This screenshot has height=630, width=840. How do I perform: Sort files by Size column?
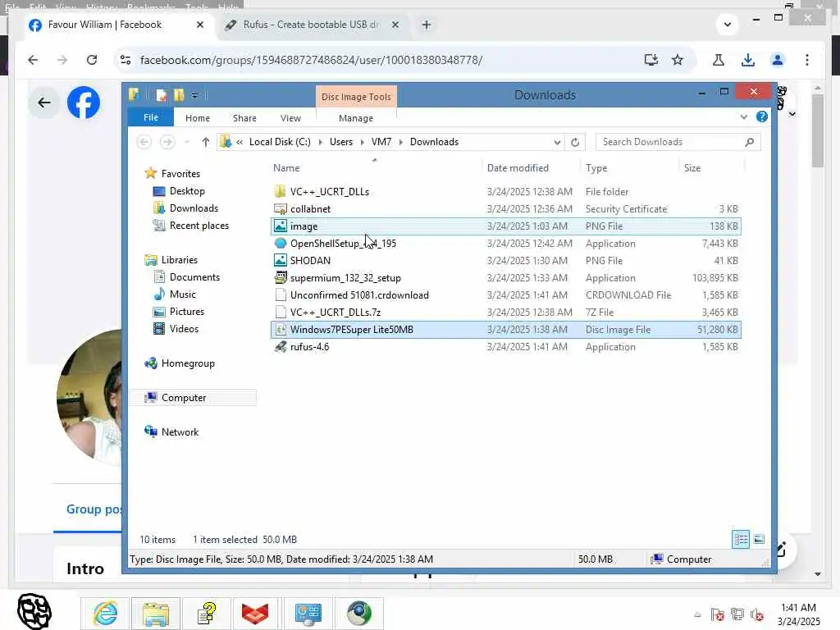pyautogui.click(x=692, y=167)
